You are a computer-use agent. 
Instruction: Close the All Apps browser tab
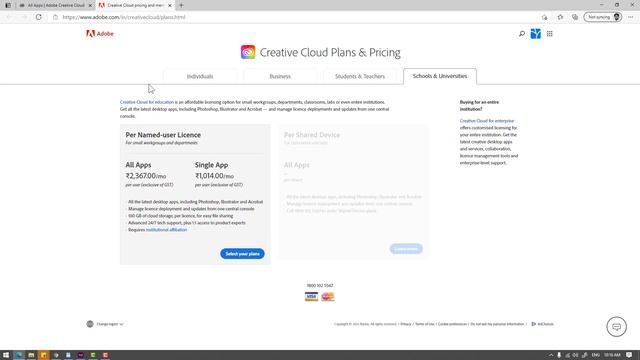[x=90, y=5]
